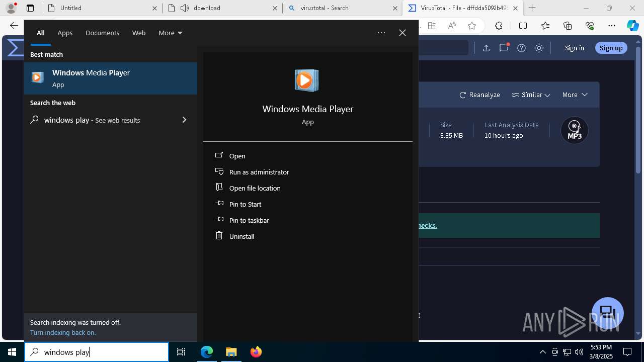Open Edge tab actions menu icon
644x362 pixels.
tap(30, 8)
